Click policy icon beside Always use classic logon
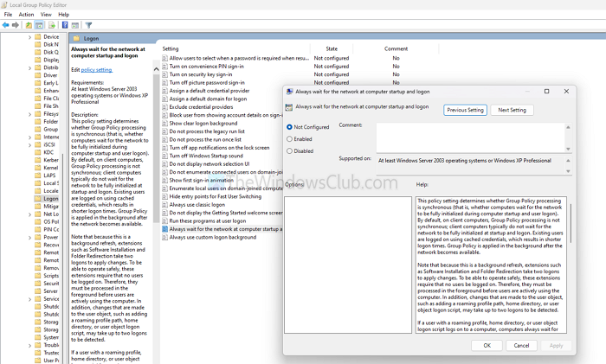This screenshot has width=606, height=364. [x=165, y=205]
